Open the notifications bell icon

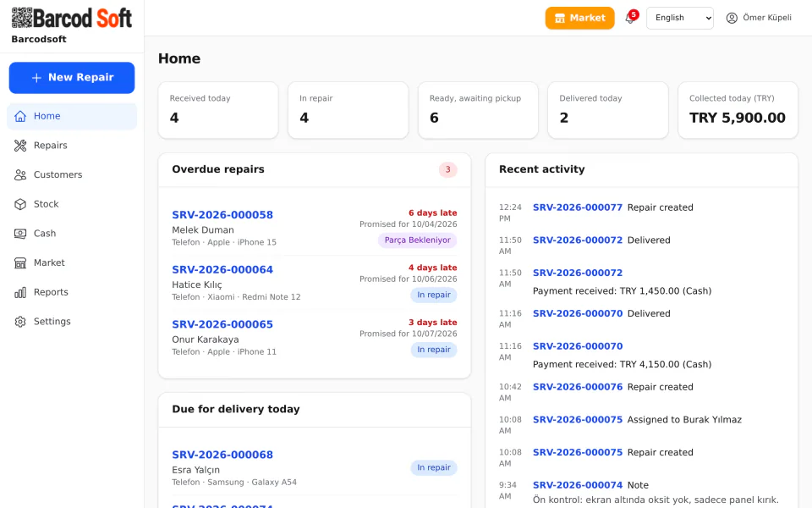tap(629, 18)
